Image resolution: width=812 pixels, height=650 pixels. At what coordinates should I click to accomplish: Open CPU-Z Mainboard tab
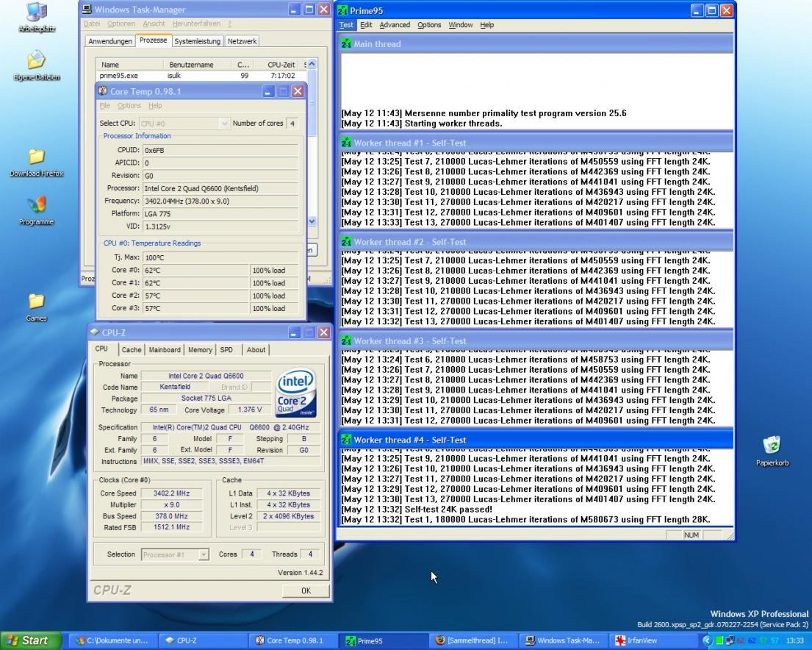tap(165, 350)
